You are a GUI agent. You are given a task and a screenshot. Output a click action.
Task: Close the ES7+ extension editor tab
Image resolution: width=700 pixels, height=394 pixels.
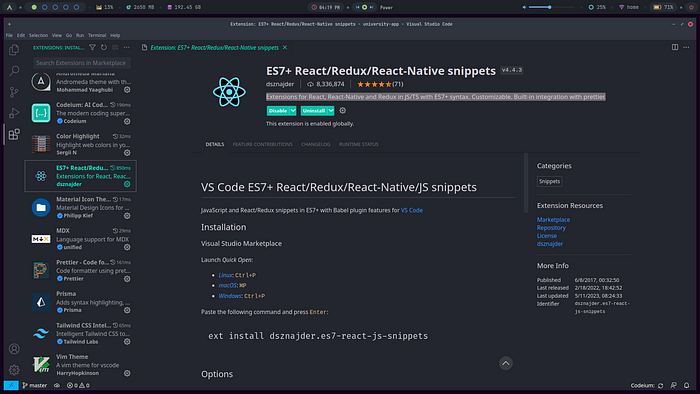coord(285,47)
